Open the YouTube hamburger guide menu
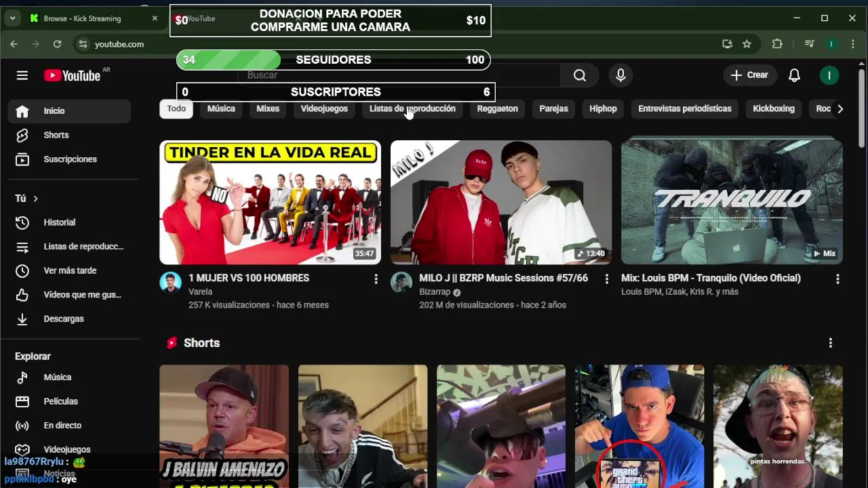 point(22,75)
